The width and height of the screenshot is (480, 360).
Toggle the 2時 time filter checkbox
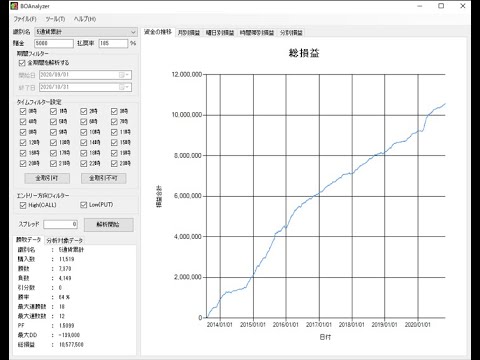[x=84, y=111]
